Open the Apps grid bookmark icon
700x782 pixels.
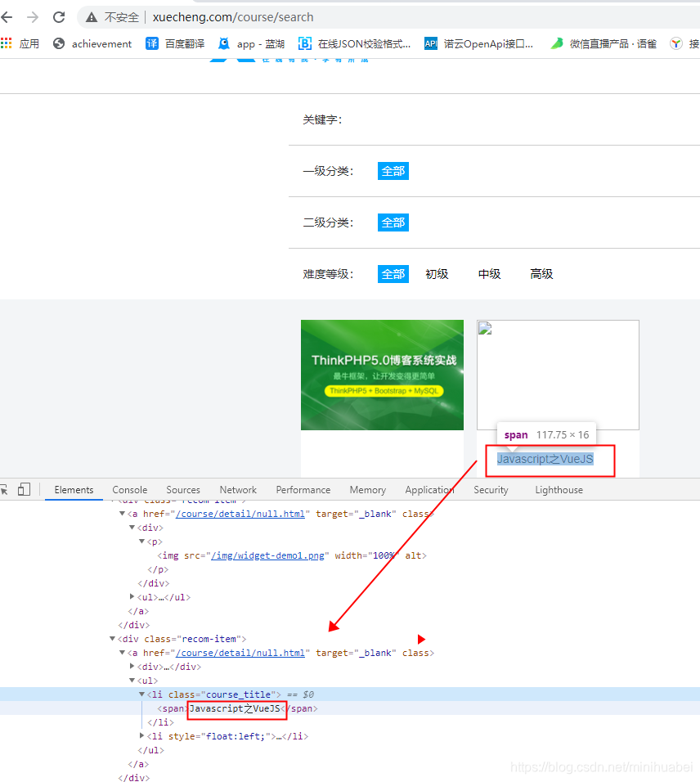[6, 43]
